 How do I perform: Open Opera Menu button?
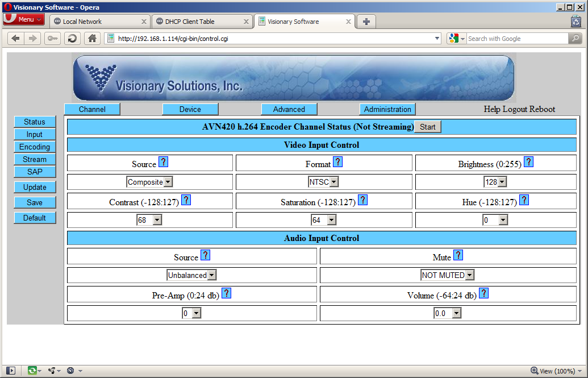[x=24, y=19]
